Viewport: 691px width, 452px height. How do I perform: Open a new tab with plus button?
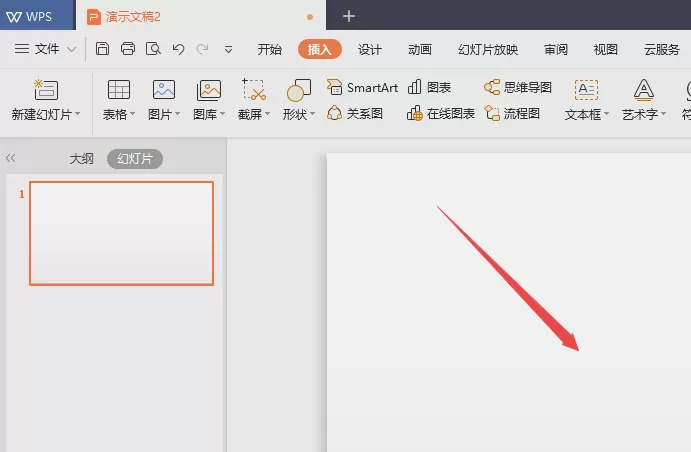point(349,17)
